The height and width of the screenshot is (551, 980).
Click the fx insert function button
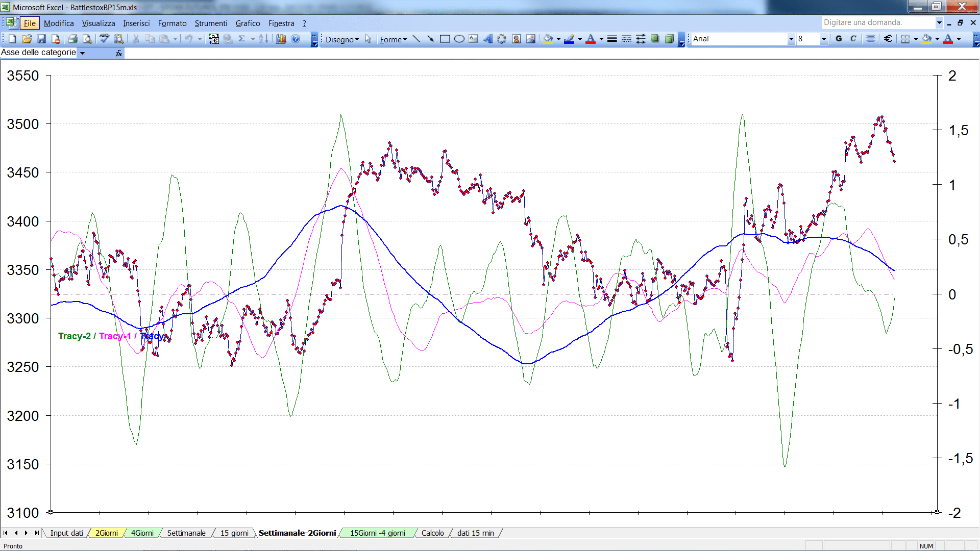click(x=119, y=53)
